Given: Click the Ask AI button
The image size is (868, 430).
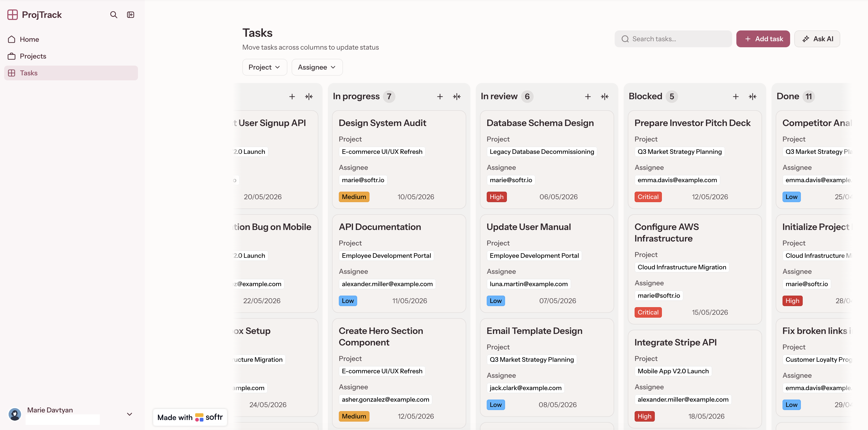Looking at the screenshot, I should 817,39.
